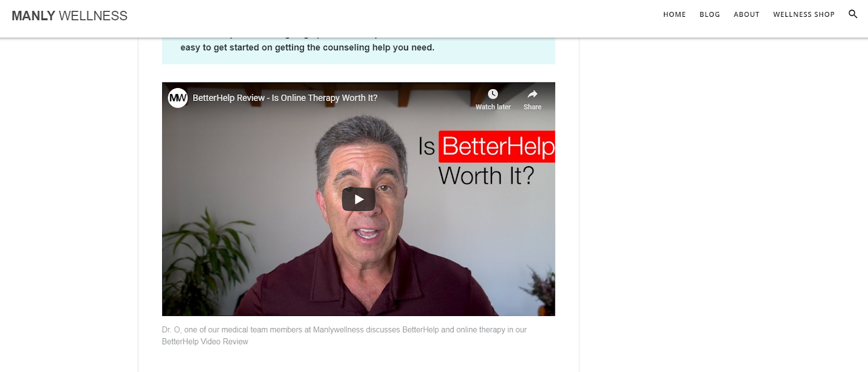Screen dimensions: 868x372
Task: Click the blue callout about counseling help
Action: [x=359, y=51]
